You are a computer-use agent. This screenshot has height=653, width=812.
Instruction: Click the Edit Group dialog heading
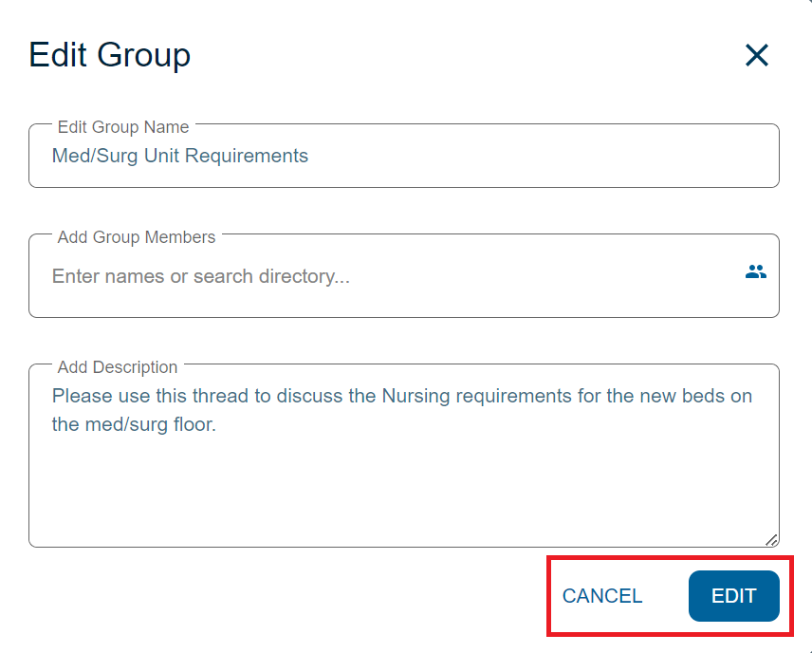point(109,55)
